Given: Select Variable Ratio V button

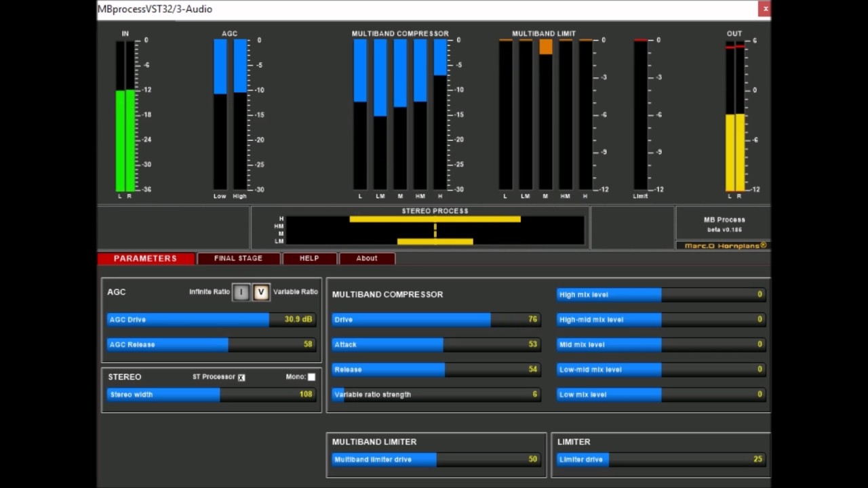Looking at the screenshot, I should (261, 292).
